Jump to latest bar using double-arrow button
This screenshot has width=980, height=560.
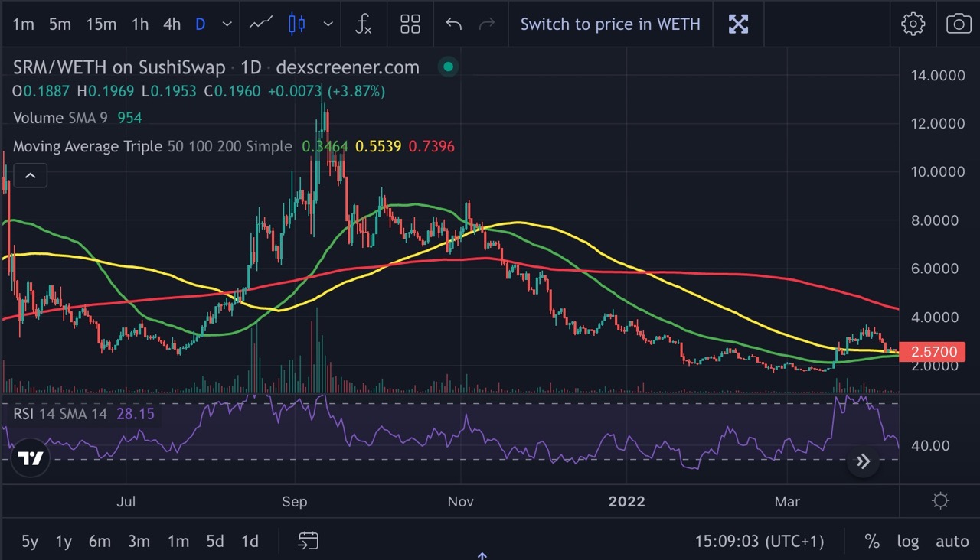(x=863, y=461)
